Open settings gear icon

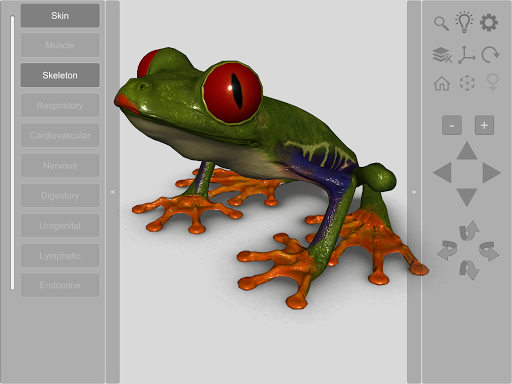489,23
